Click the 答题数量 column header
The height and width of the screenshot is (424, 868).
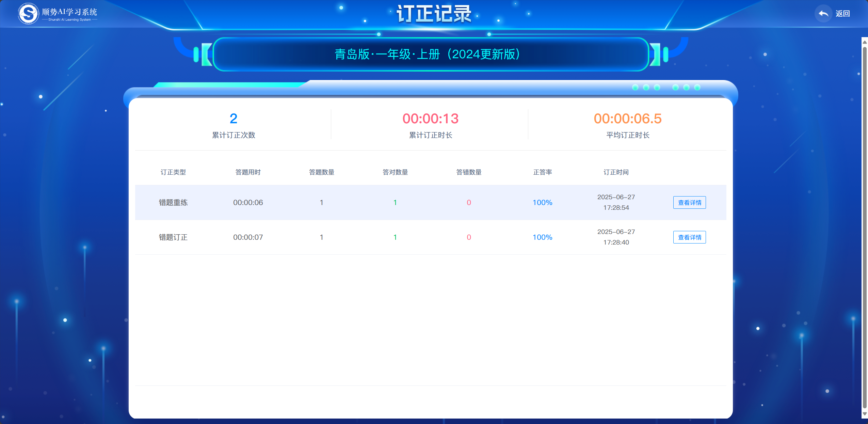click(322, 172)
